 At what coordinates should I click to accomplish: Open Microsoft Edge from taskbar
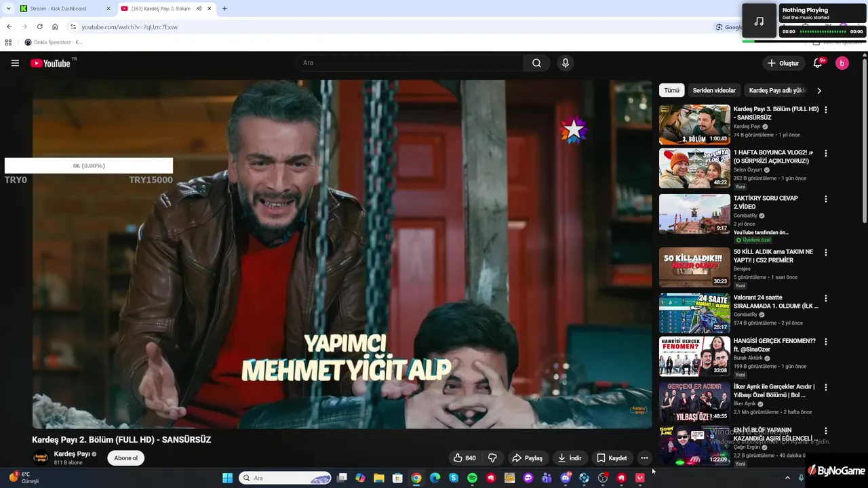click(435, 478)
